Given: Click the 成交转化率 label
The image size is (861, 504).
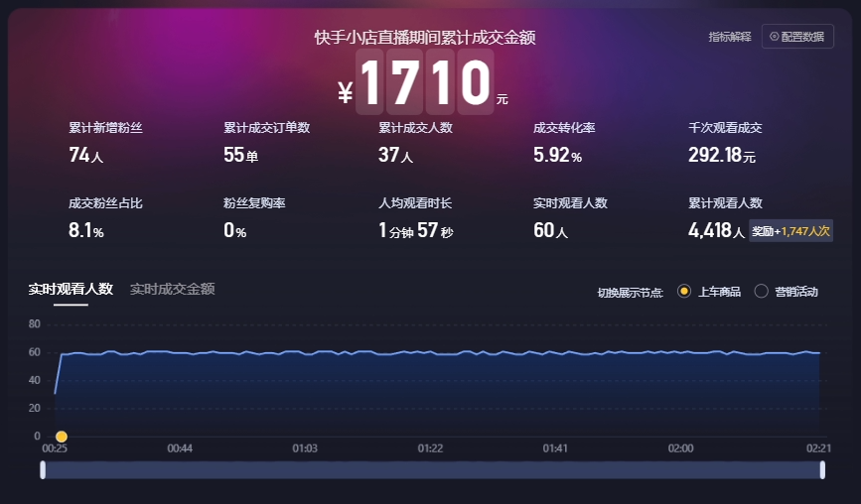Looking at the screenshot, I should coord(564,128).
